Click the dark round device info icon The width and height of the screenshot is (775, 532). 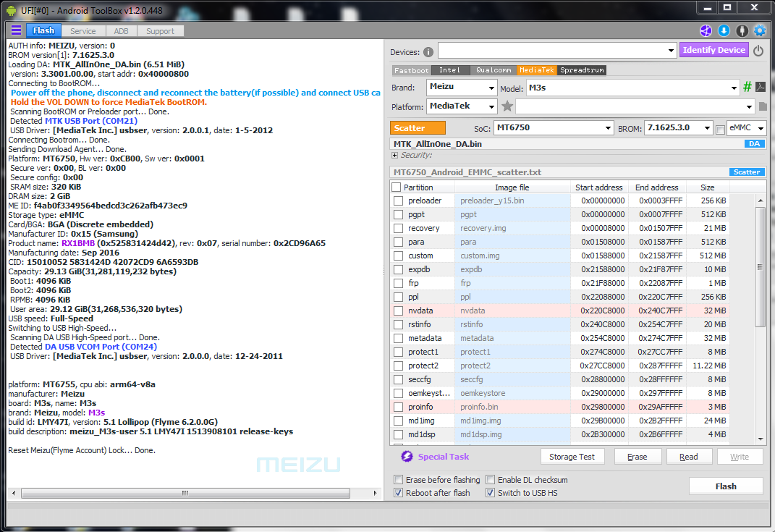point(742,30)
